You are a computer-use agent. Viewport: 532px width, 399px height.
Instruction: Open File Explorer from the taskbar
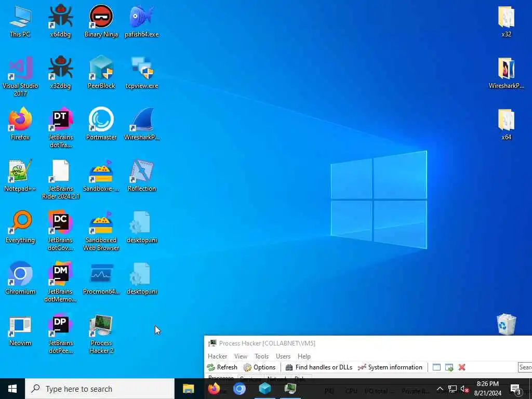click(x=188, y=389)
